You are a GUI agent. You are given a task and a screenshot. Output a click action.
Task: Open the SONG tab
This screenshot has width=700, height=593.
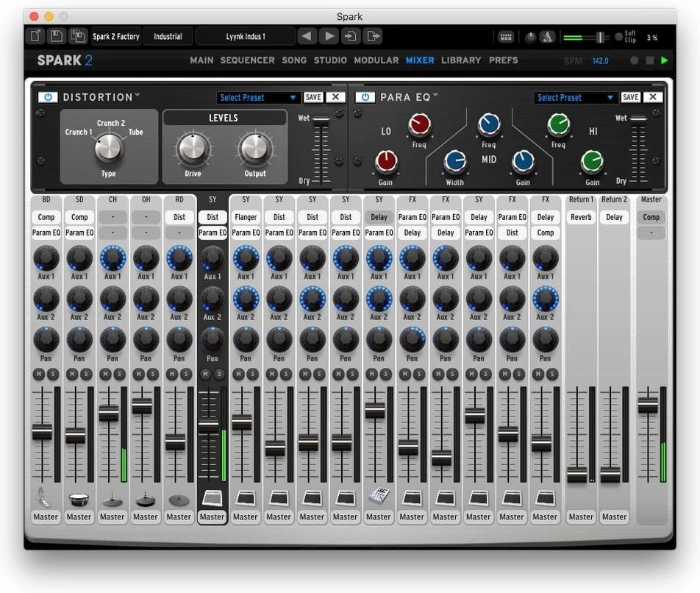tap(294, 60)
